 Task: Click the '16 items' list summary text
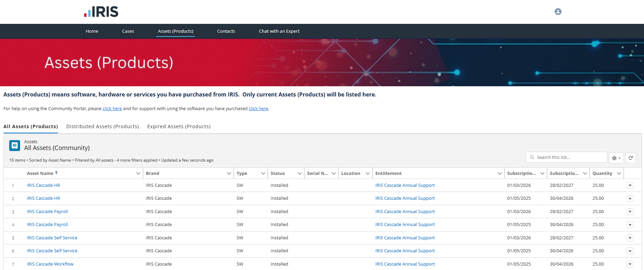click(x=17, y=160)
